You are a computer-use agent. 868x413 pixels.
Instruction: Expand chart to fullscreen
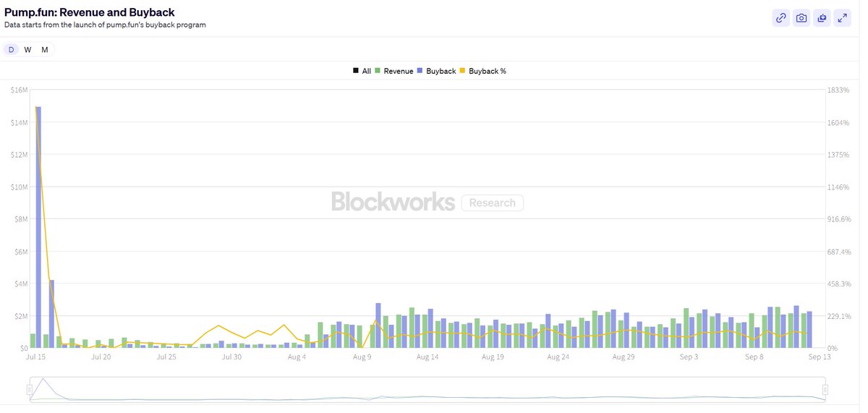[x=842, y=18]
